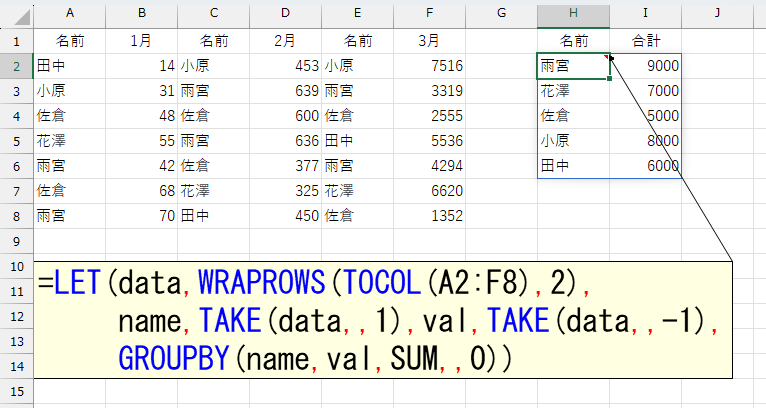Click the cell showing value 6620
The width and height of the screenshot is (766, 408).
(x=429, y=191)
